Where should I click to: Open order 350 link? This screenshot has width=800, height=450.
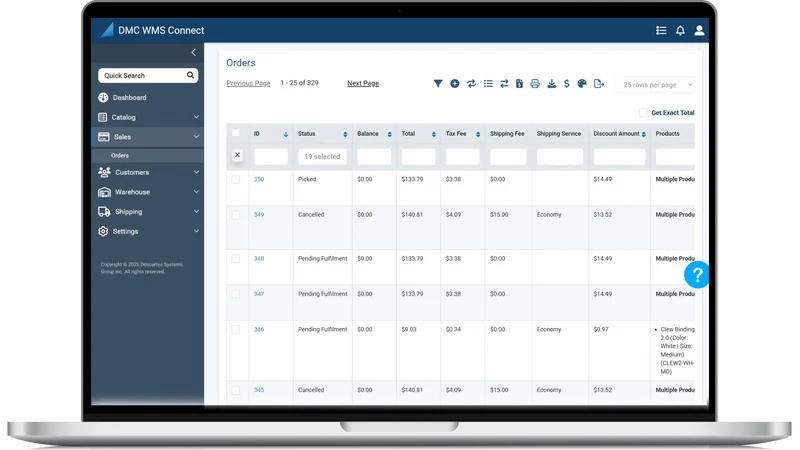pyautogui.click(x=259, y=179)
